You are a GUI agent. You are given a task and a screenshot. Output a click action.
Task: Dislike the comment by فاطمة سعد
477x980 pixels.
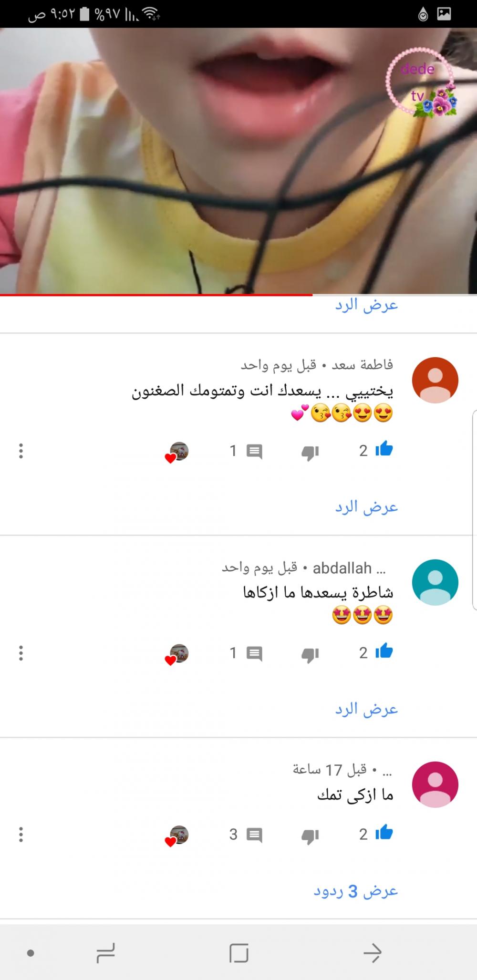click(310, 453)
